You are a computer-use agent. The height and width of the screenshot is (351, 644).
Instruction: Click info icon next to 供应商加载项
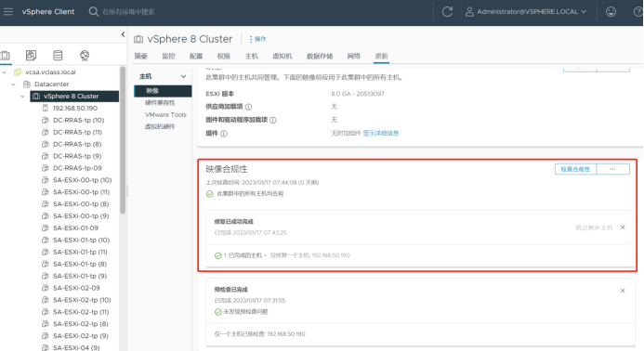coord(248,107)
